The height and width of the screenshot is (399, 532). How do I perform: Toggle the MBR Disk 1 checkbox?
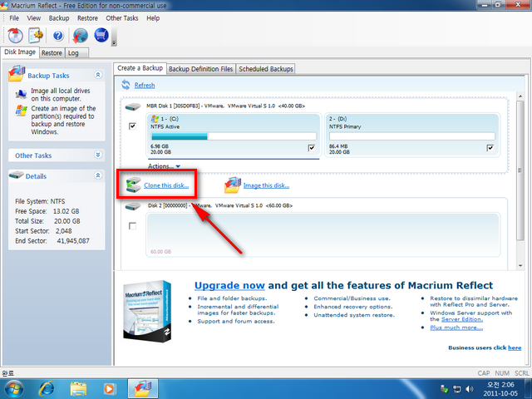click(x=132, y=126)
